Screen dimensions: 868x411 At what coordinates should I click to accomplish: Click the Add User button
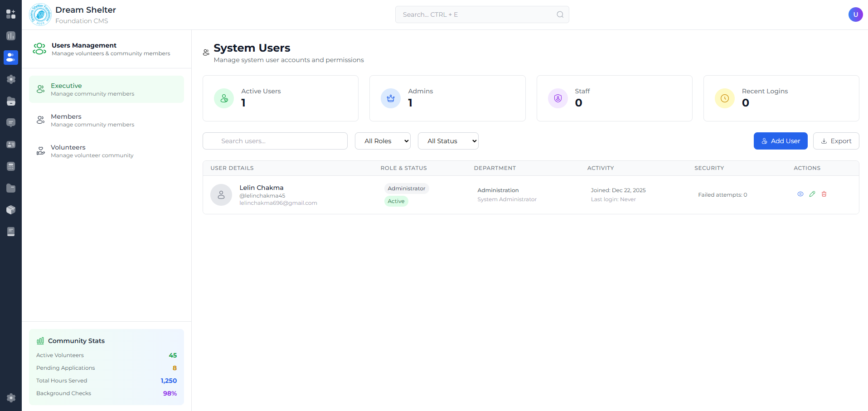point(781,141)
